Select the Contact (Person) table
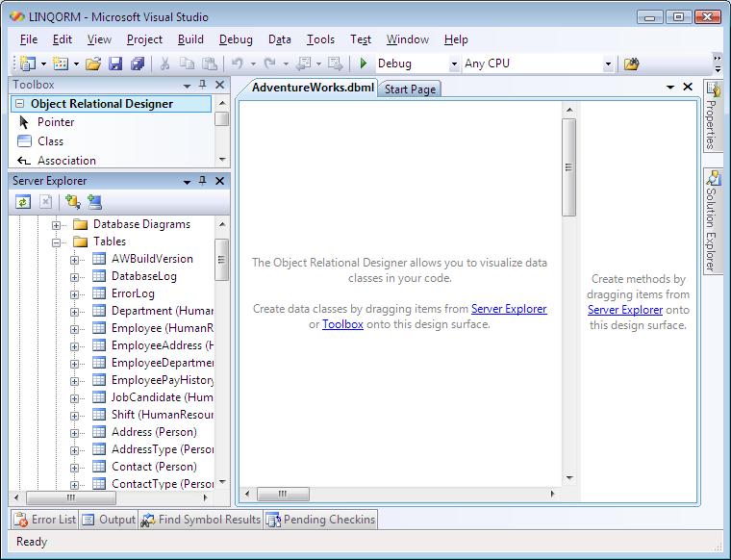This screenshot has width=731, height=560. 154,467
